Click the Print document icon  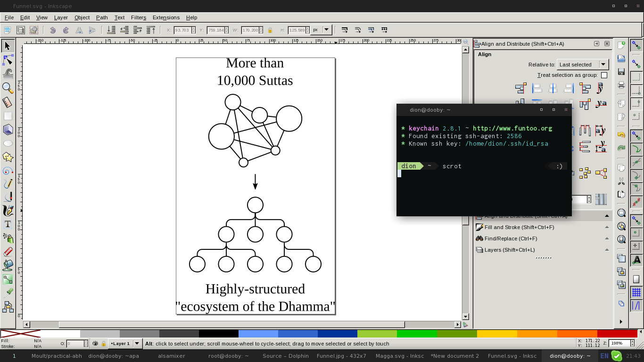621,85
